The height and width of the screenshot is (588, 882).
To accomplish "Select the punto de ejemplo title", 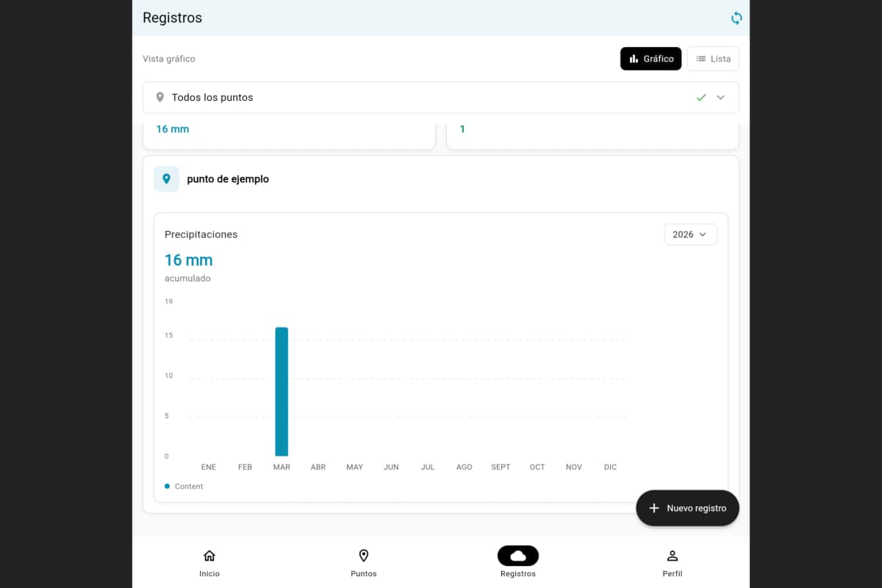I will point(228,179).
